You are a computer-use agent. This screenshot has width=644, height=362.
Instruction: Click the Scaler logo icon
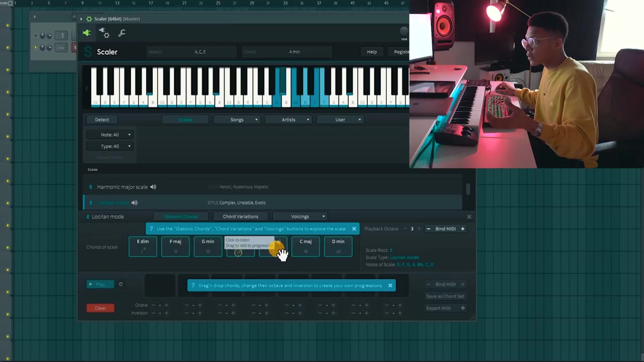tap(88, 52)
